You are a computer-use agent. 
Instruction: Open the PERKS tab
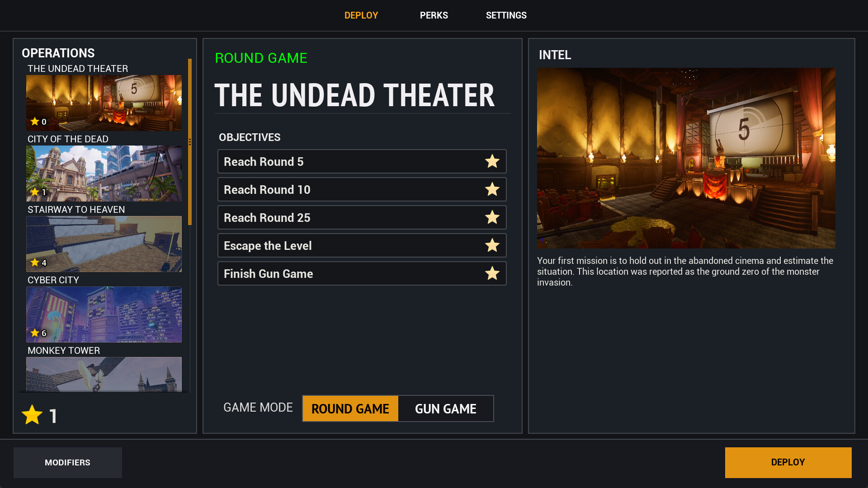(x=434, y=15)
